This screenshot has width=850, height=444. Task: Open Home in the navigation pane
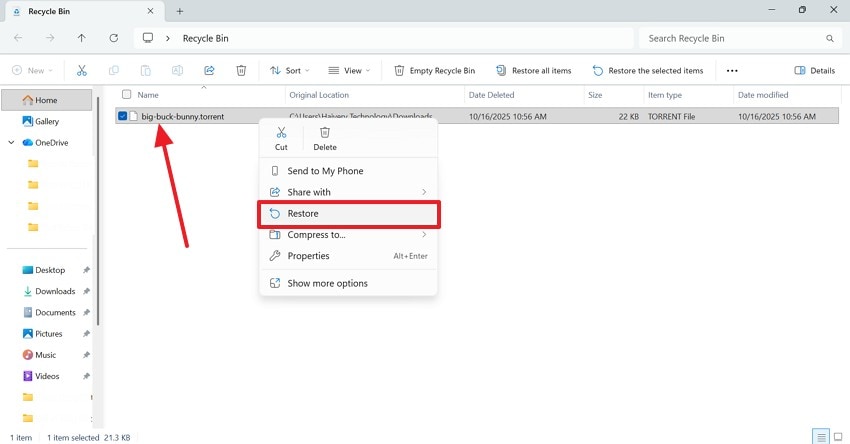coord(47,100)
